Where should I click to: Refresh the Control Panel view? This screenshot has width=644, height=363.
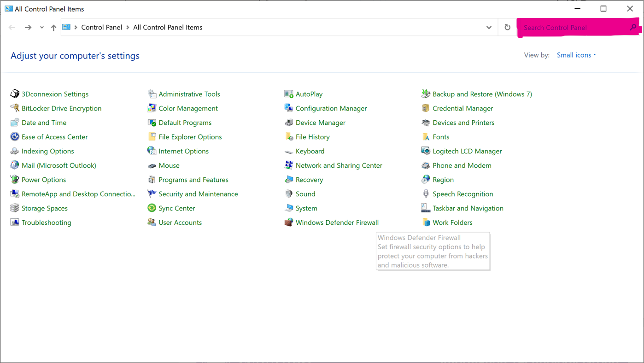click(x=507, y=27)
